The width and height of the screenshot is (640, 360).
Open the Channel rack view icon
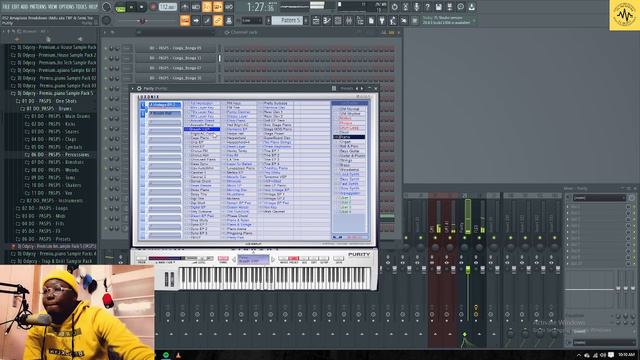pyautogui.click(x=338, y=20)
